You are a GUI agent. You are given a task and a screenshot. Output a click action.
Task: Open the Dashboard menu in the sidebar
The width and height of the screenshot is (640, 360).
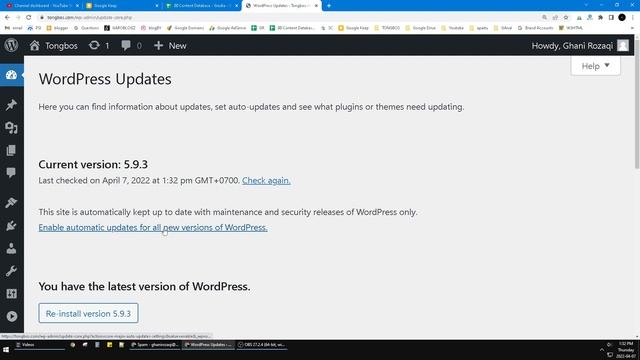click(x=11, y=75)
